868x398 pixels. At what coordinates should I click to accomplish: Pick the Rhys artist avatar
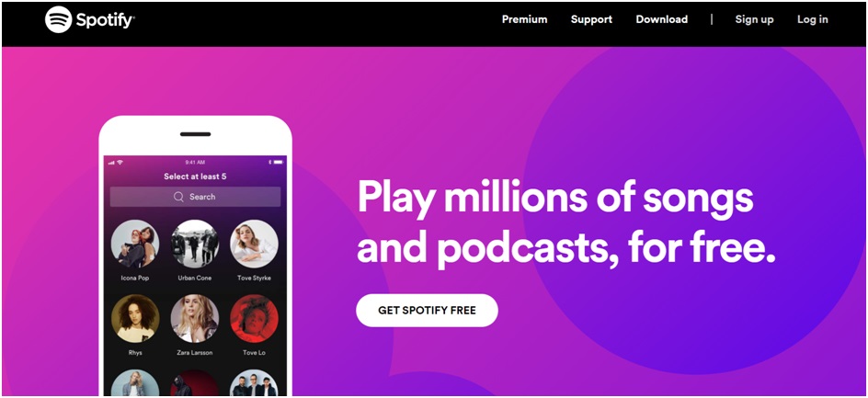135,318
